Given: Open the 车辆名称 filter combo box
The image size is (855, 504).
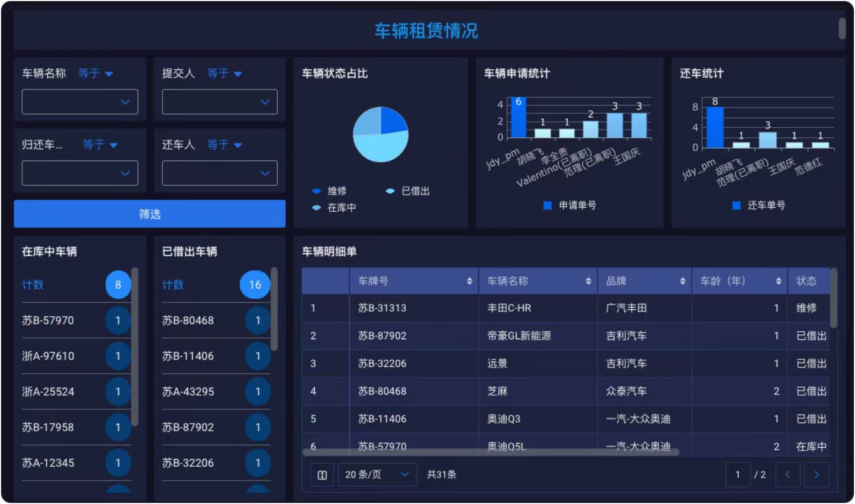Looking at the screenshot, I should coord(80,102).
